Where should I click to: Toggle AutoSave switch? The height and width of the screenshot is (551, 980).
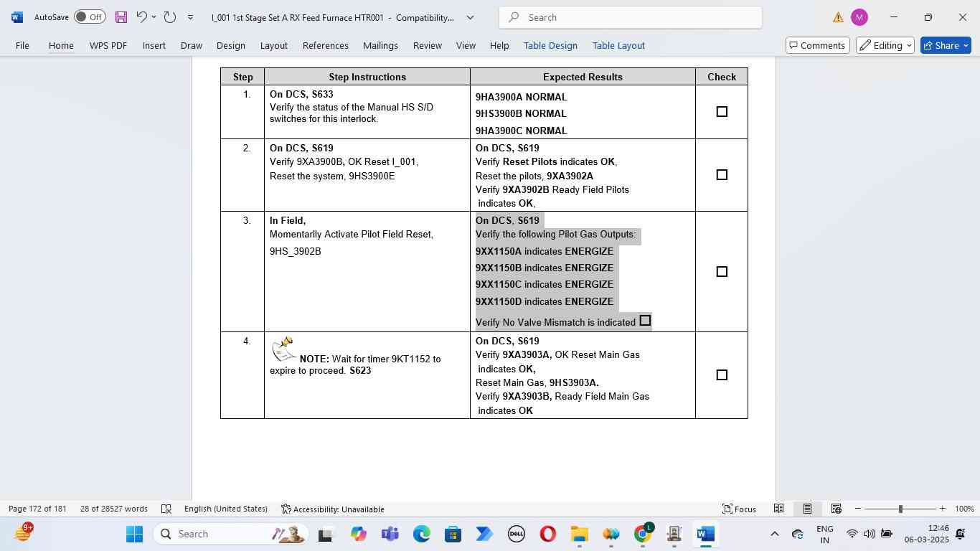[x=90, y=17]
